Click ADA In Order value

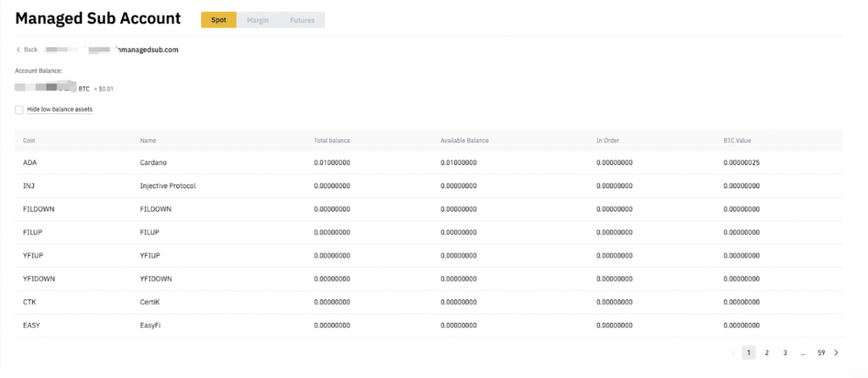(x=615, y=163)
